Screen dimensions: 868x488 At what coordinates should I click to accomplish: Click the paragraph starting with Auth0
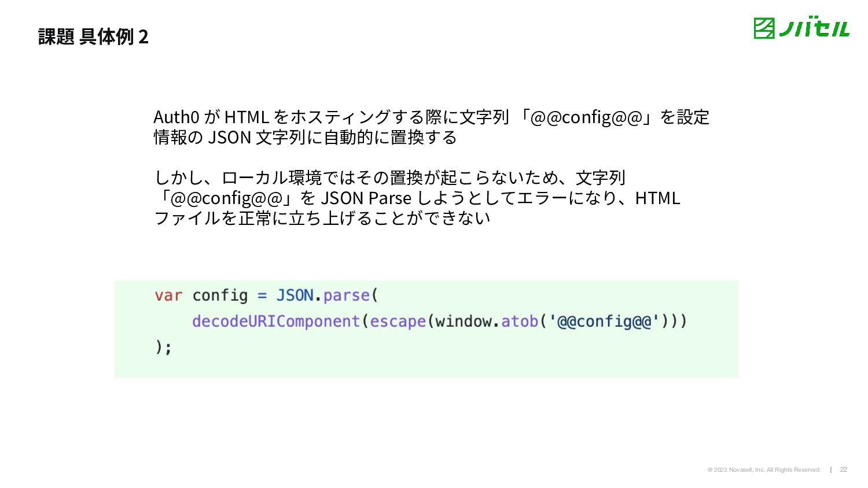click(x=431, y=127)
